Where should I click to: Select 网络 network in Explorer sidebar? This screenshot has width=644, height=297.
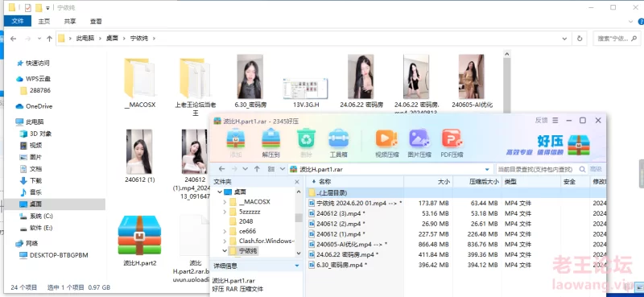pos(27,243)
